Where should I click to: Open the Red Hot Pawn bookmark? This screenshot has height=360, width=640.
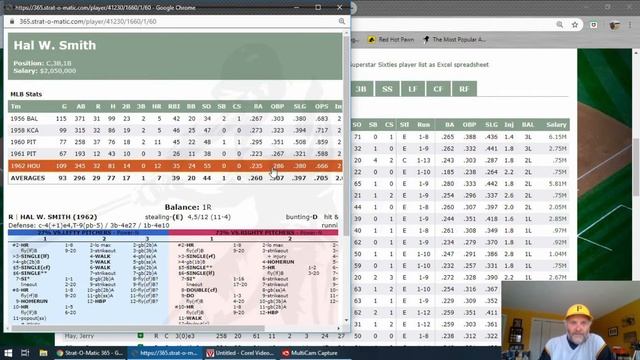pos(391,40)
